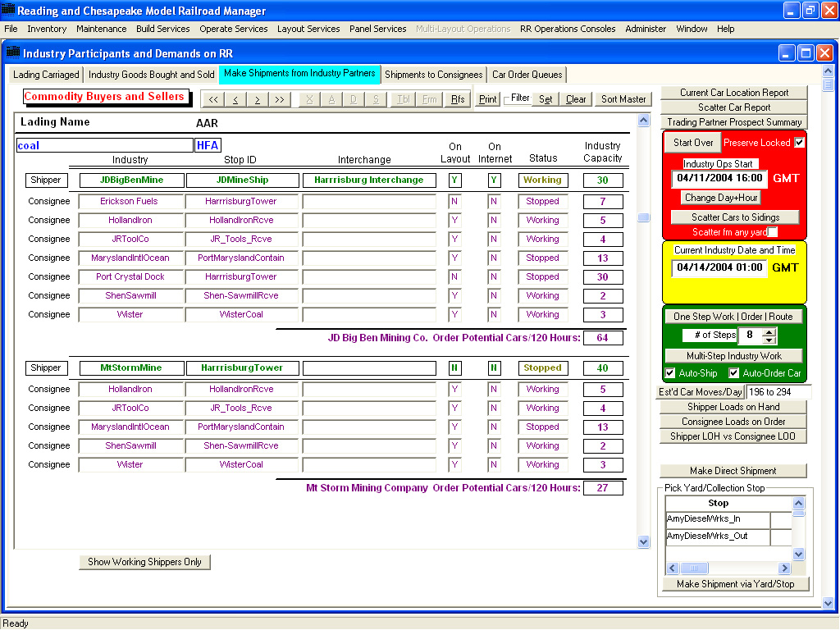Click the Set filter button
The height and width of the screenshot is (630, 840).
coord(546,99)
